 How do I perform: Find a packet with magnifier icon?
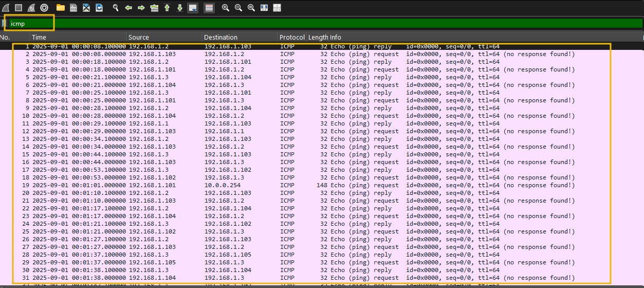click(x=116, y=8)
